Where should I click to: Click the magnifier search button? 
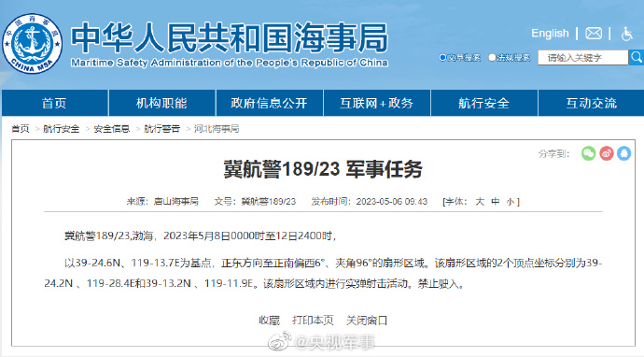point(637,57)
